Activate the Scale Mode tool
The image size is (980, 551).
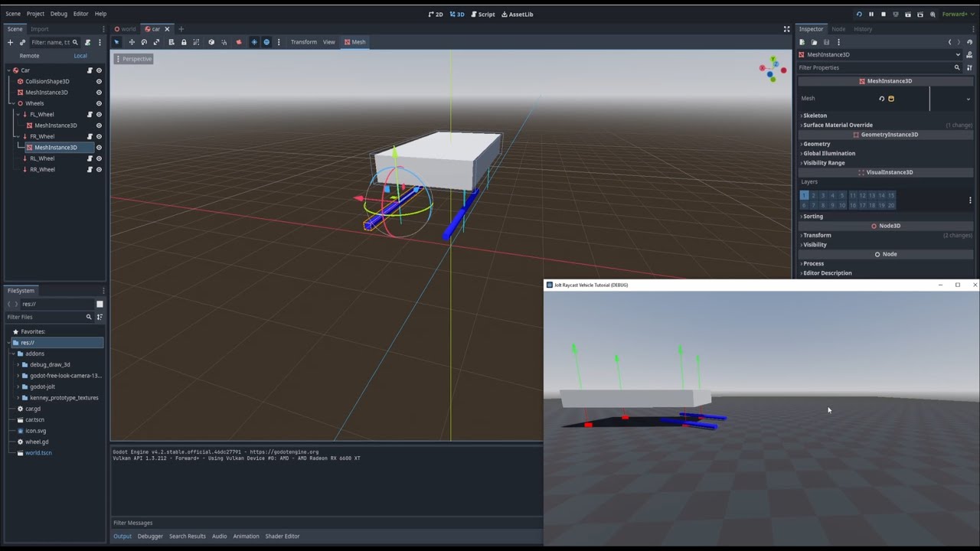pos(156,42)
